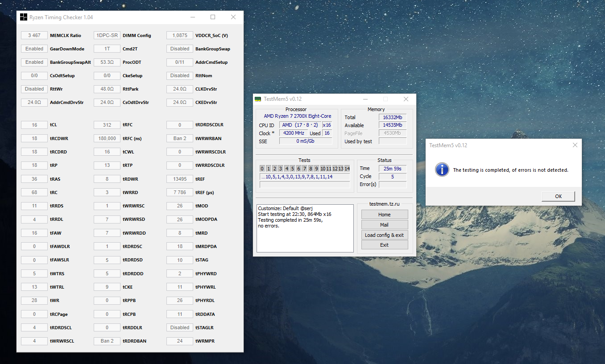Click the tRFC value field showing 312
The height and width of the screenshot is (364, 605).
pyautogui.click(x=107, y=125)
